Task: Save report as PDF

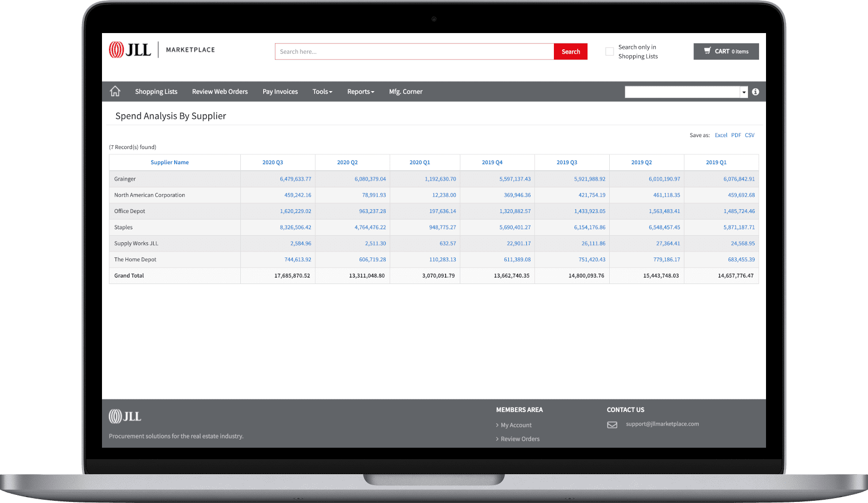Action: pos(736,136)
